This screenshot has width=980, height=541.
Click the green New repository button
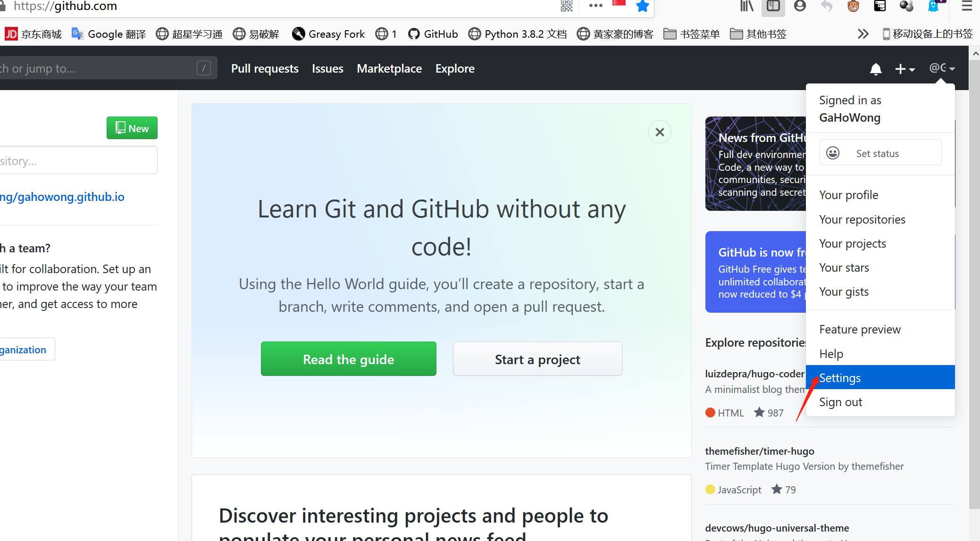tap(132, 128)
